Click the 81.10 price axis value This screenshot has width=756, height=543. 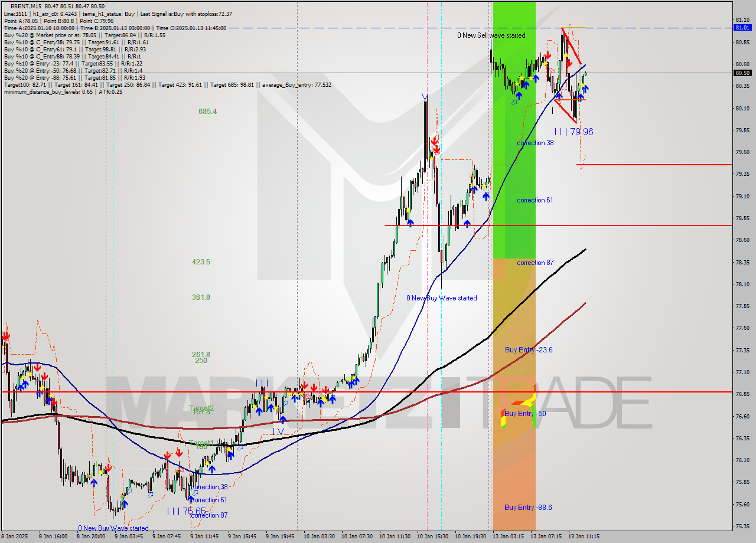742,20
